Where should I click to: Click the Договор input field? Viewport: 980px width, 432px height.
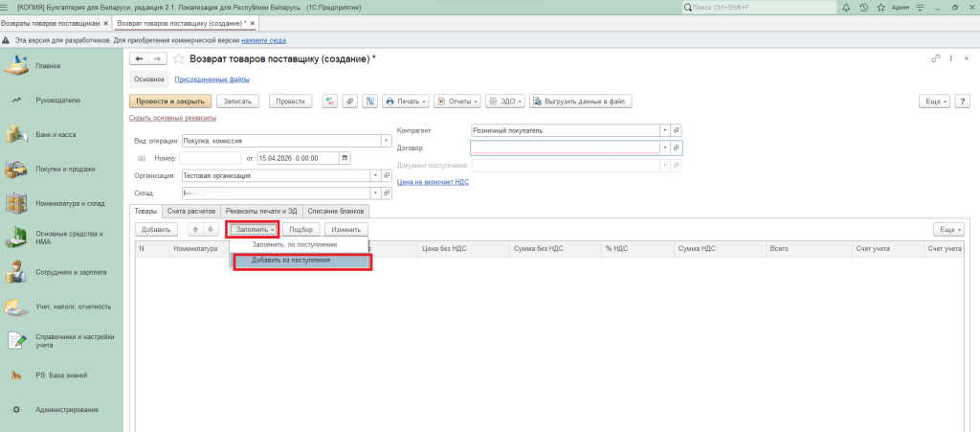click(x=565, y=148)
